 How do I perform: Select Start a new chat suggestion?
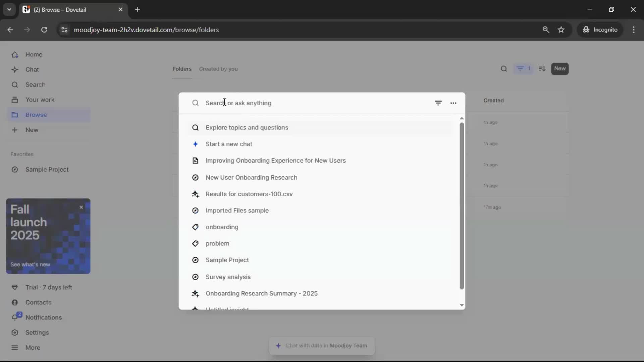tap(230, 144)
